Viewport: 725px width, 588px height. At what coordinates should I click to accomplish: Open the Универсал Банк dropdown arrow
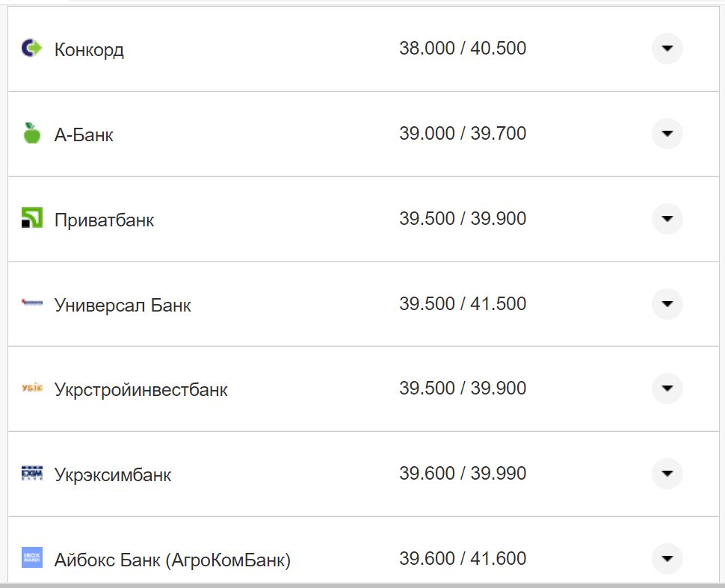[x=666, y=304]
